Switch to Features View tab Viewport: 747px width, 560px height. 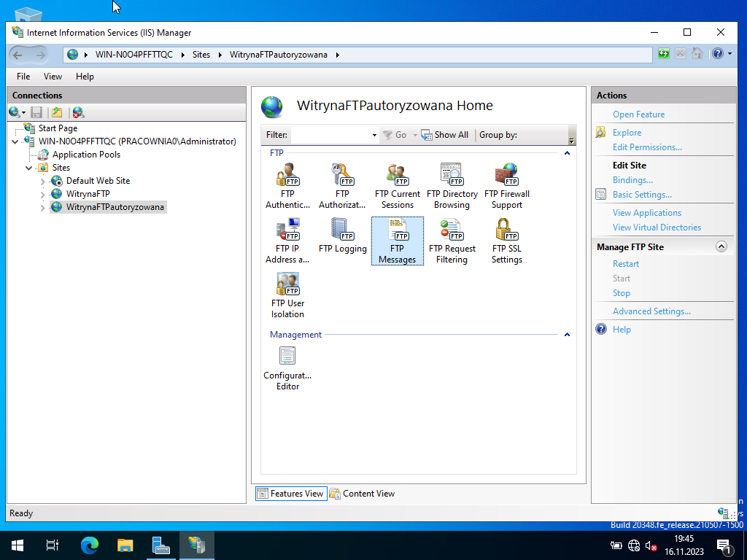[x=291, y=494]
